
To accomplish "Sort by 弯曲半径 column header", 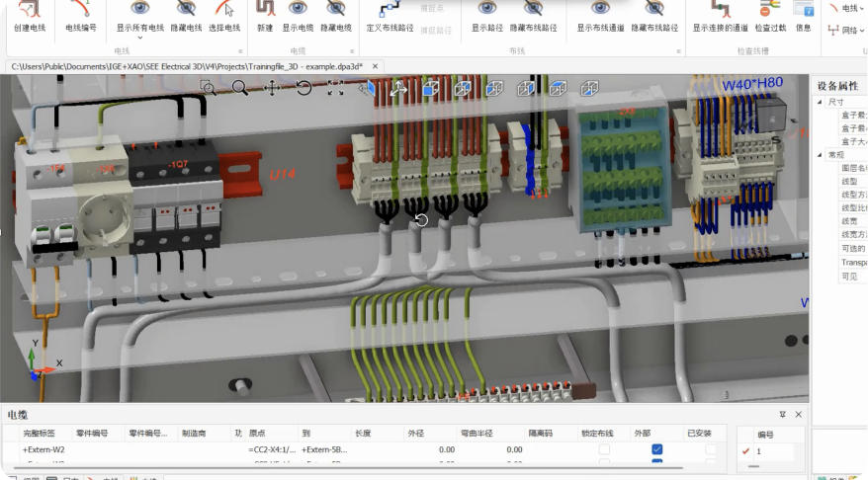I will click(x=477, y=433).
